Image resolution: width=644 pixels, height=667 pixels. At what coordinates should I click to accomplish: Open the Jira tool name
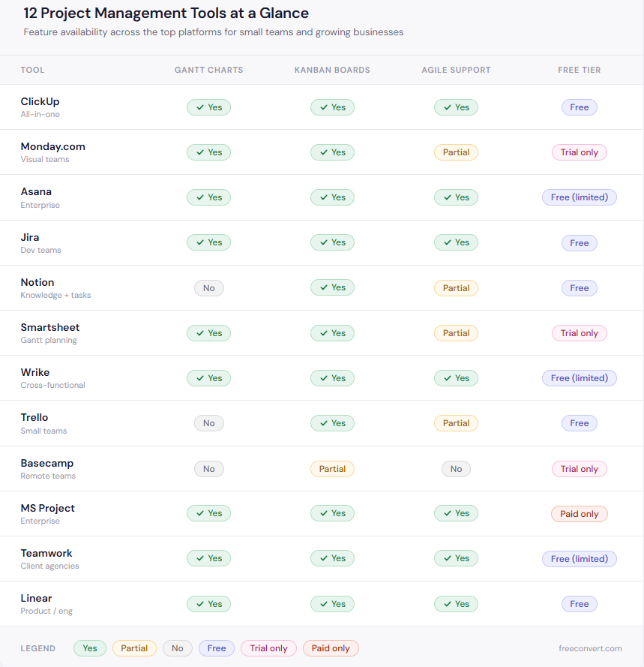coord(30,237)
